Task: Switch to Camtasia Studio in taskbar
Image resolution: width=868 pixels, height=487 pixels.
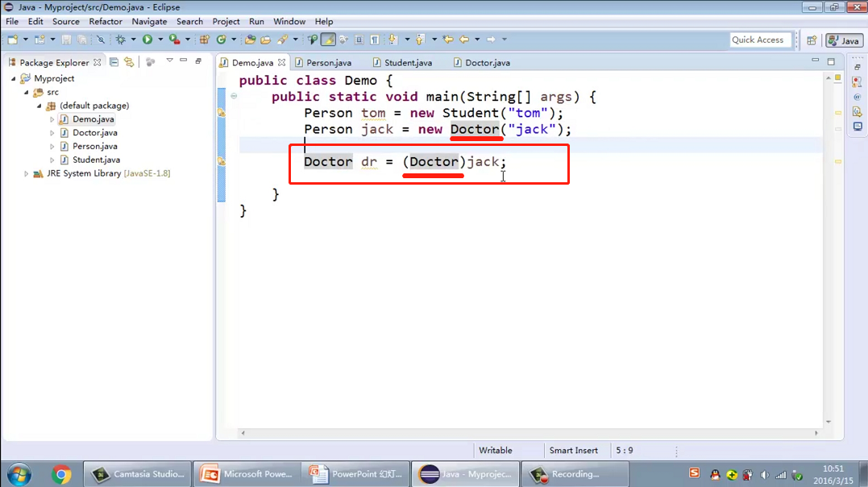Action: (x=138, y=474)
